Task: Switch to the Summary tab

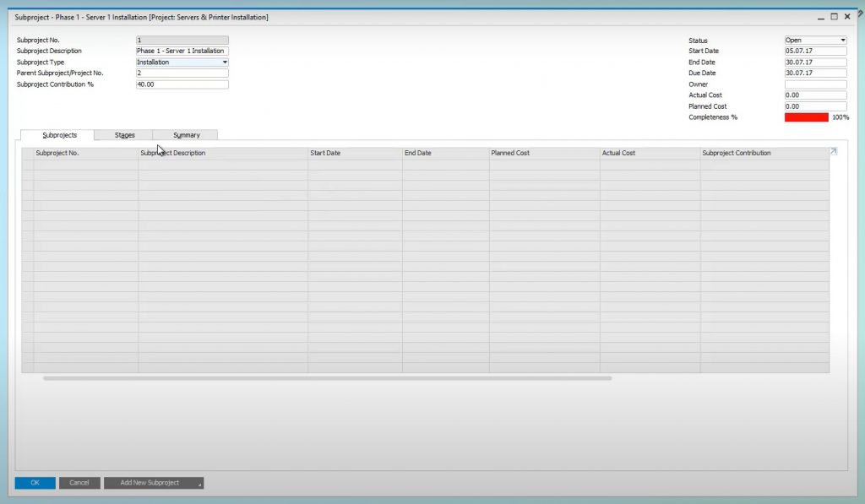Action: click(x=185, y=134)
